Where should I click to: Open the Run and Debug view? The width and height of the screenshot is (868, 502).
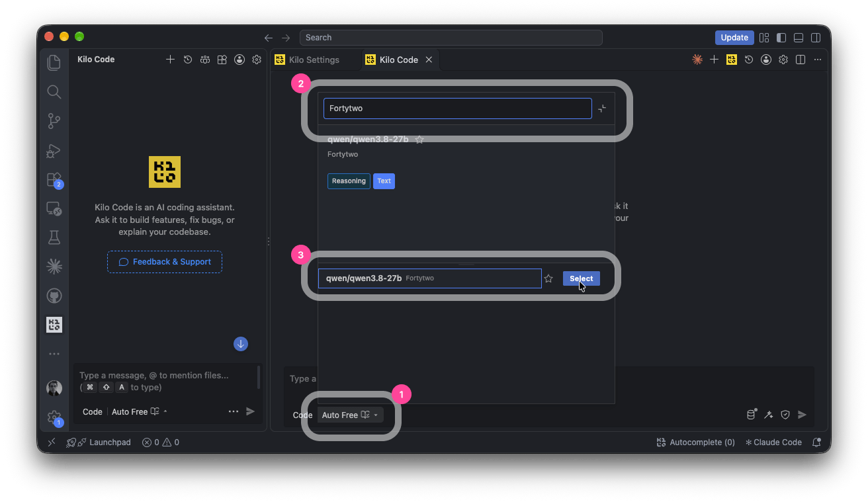54,151
